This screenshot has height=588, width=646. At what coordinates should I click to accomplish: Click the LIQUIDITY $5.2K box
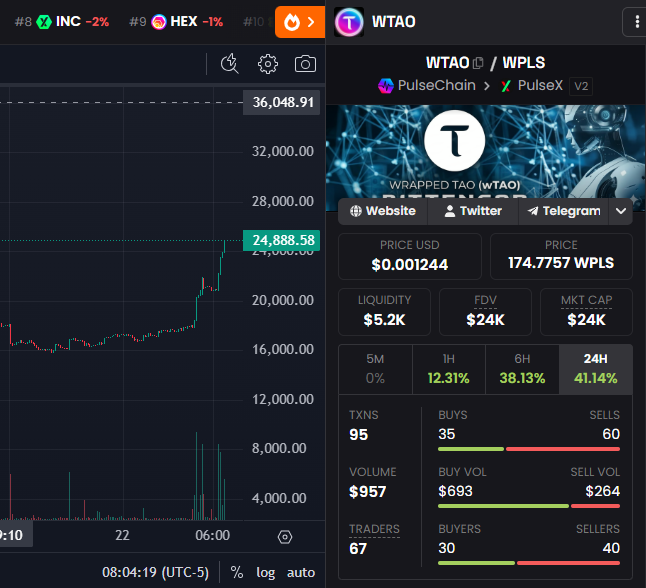click(x=384, y=312)
